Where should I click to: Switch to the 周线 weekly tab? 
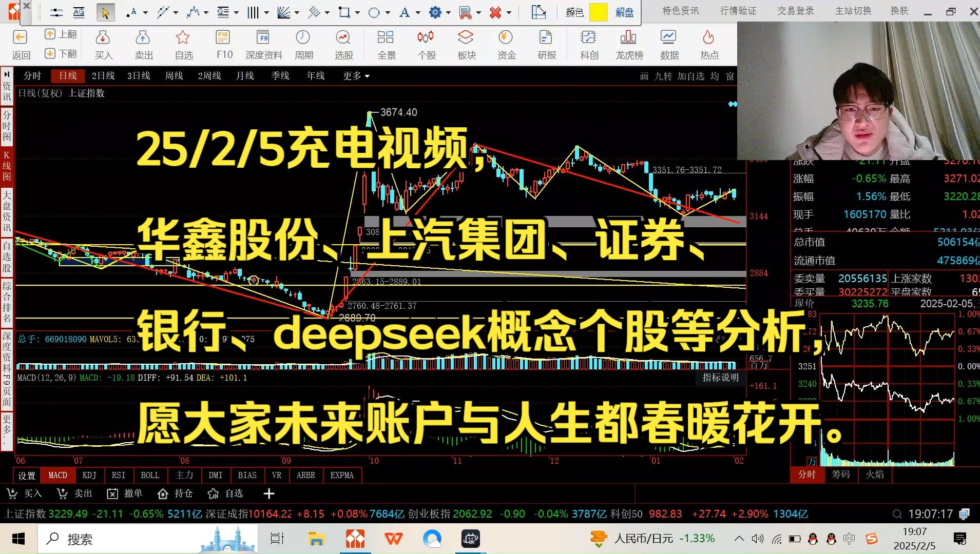point(174,76)
